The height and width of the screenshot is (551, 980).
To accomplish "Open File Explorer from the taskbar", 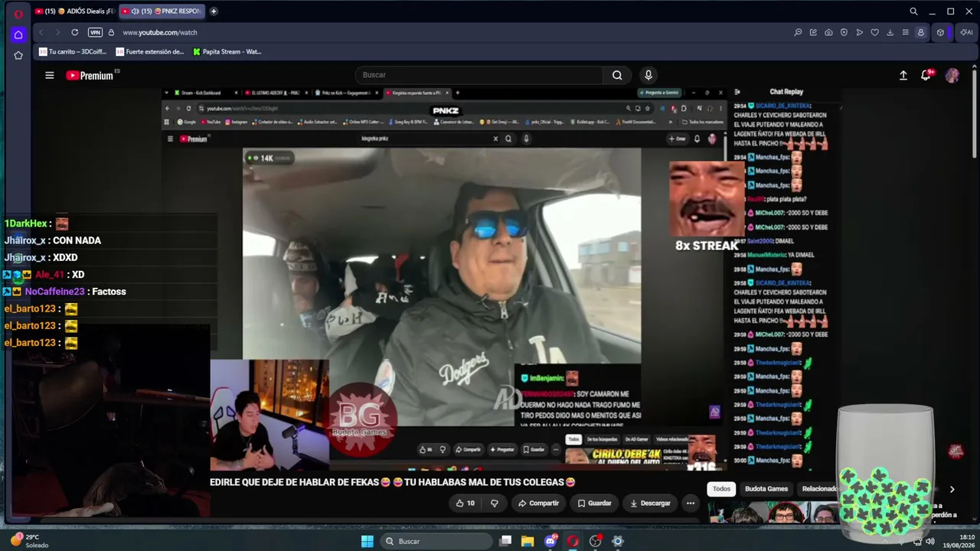I will point(528,541).
